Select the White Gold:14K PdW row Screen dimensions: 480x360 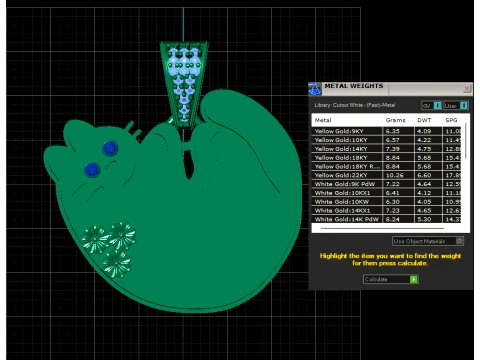[387, 219]
